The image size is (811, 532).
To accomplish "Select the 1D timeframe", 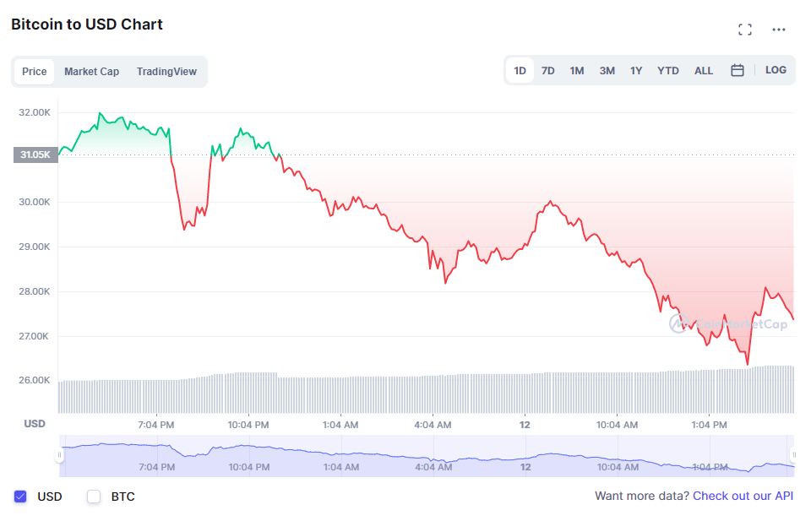I will click(520, 70).
